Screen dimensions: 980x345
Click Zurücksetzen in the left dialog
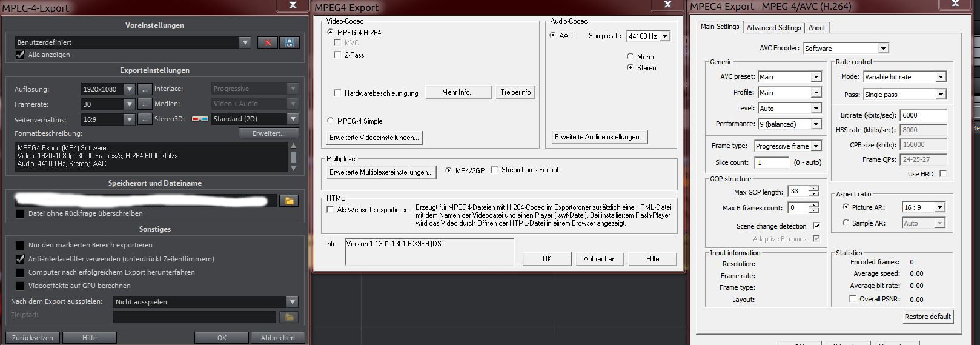[33, 338]
